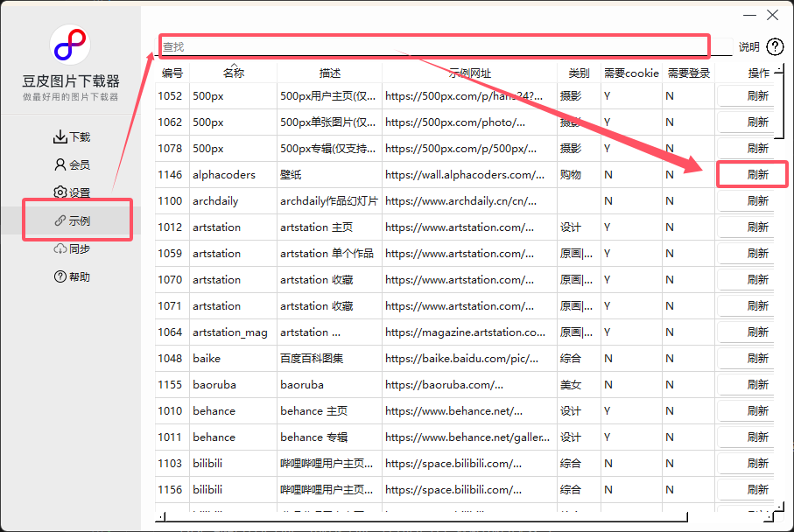Select the behance 主页 description cell
This screenshot has height=532, width=794.
point(330,411)
